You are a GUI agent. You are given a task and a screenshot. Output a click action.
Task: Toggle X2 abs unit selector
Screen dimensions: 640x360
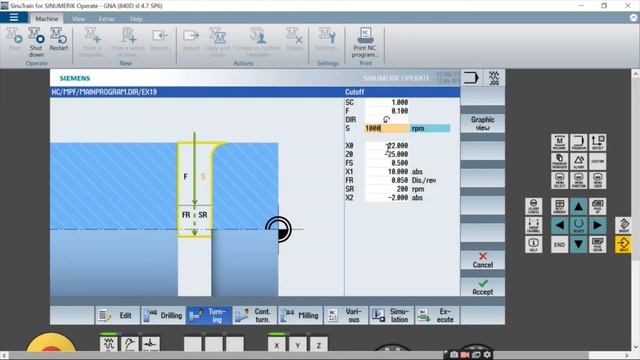pyautogui.click(x=417, y=198)
